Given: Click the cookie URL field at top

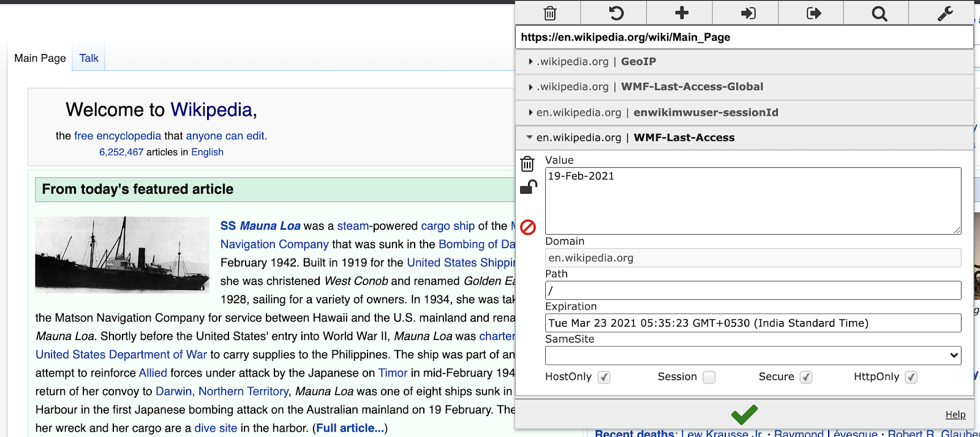Looking at the screenshot, I should (744, 37).
